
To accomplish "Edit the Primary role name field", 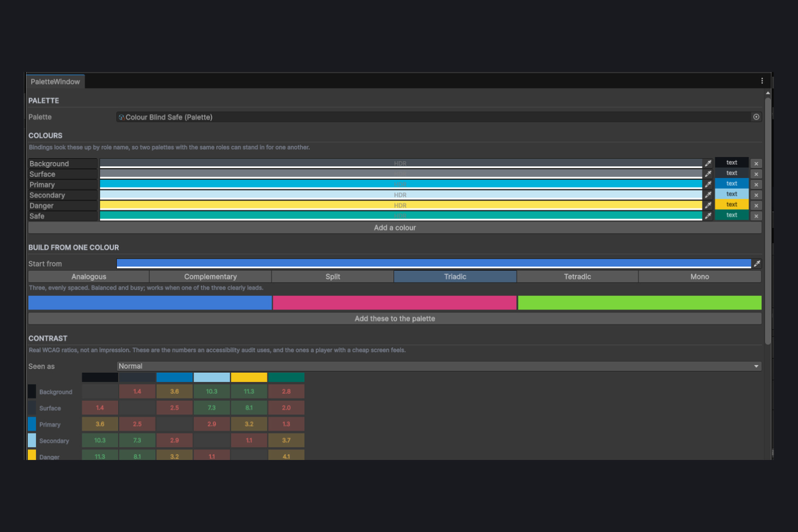I will point(63,185).
